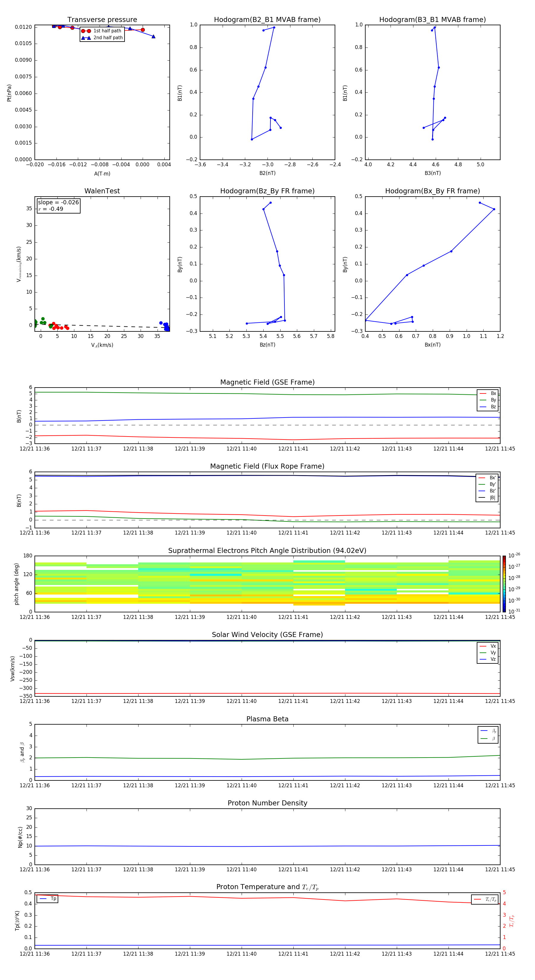Click the '2nd half path' legend entry
This screenshot has width=535, height=980.
tap(102, 38)
